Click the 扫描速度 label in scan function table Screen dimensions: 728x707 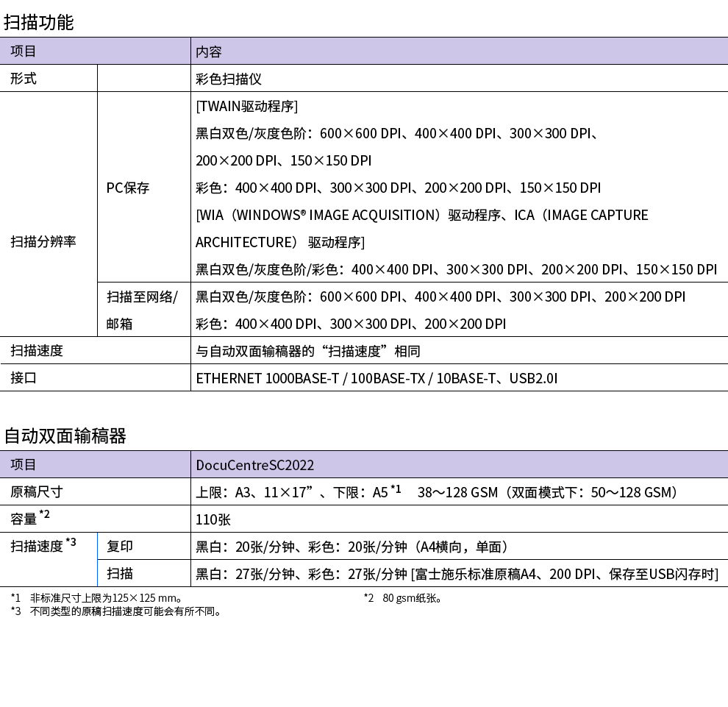point(37,351)
